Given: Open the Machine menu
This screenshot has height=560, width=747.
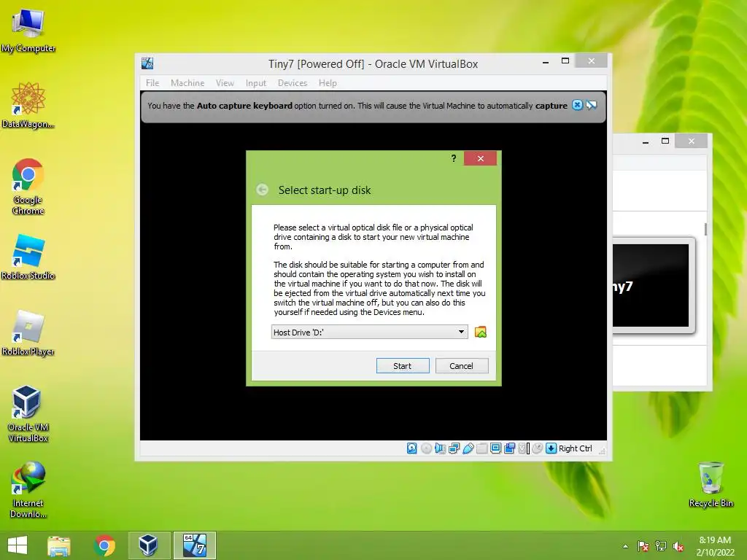Looking at the screenshot, I should point(187,83).
